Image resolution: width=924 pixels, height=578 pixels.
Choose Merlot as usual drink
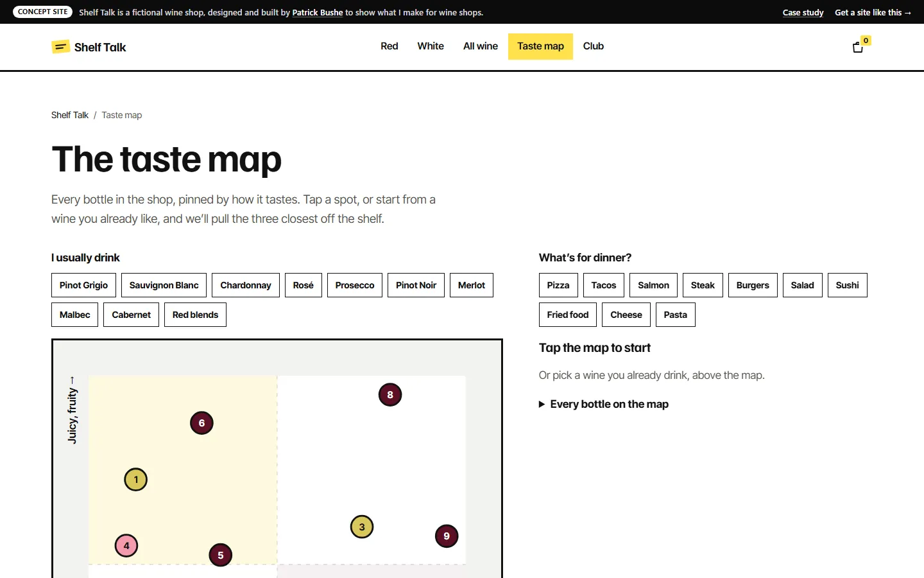tap(472, 285)
